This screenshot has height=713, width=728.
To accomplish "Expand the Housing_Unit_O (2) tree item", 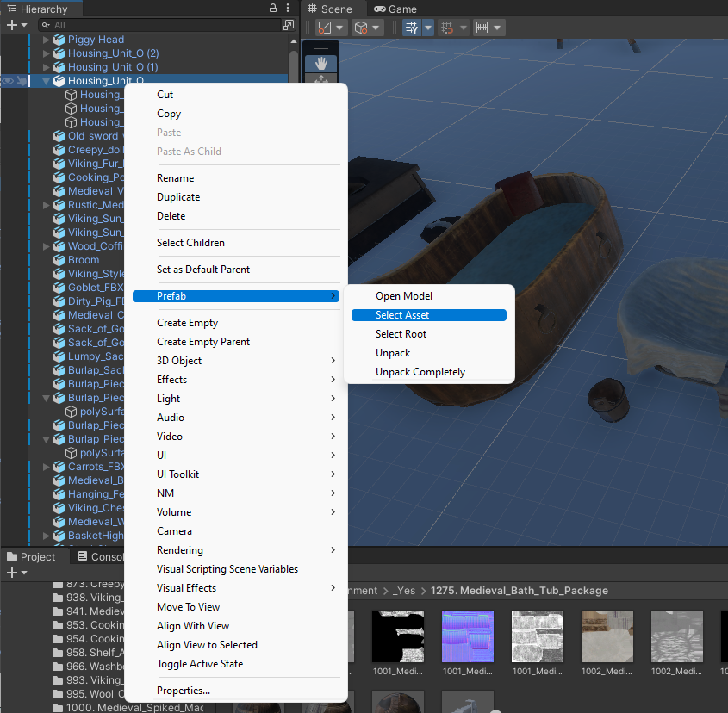I will 46,54.
